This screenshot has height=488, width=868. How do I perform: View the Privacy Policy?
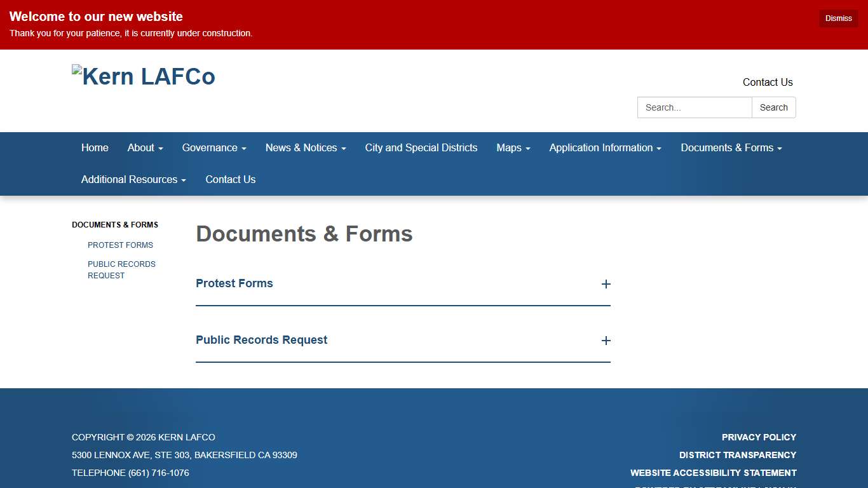point(759,437)
